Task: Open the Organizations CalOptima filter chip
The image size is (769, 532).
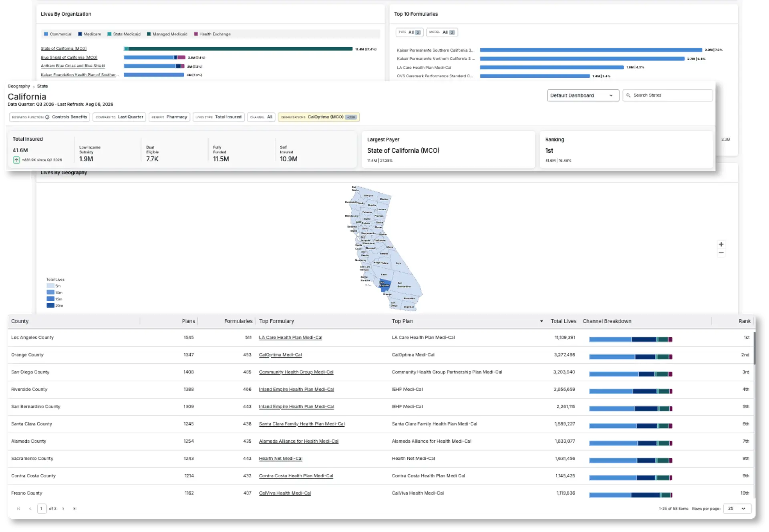Action: (318, 117)
